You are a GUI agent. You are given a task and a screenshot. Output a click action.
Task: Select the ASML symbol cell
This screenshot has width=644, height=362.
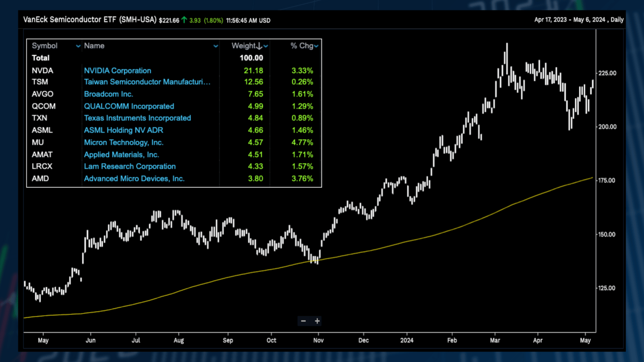(x=42, y=130)
